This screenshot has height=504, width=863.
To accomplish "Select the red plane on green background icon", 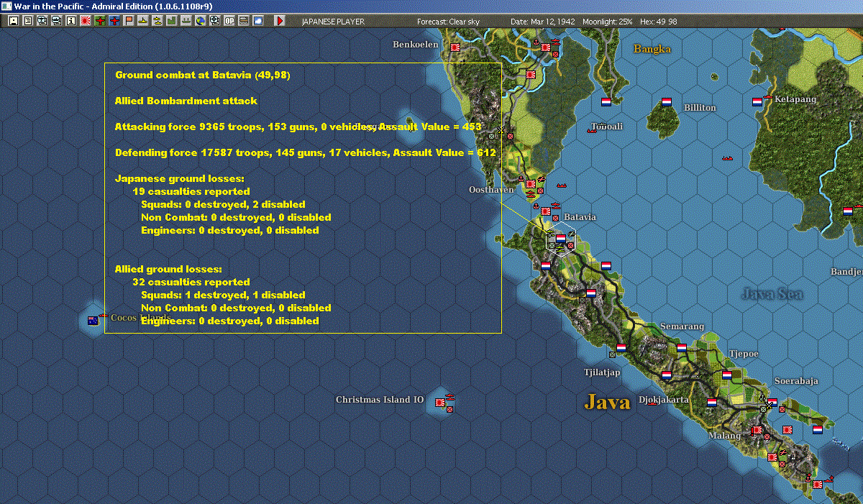I will pos(99,21).
